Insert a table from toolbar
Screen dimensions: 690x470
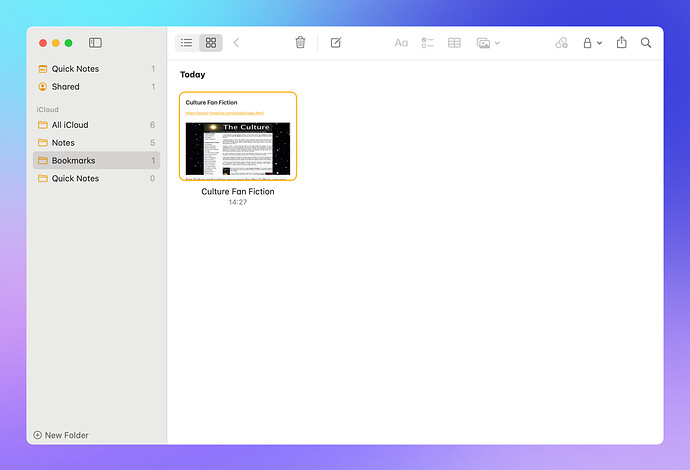[x=454, y=43]
